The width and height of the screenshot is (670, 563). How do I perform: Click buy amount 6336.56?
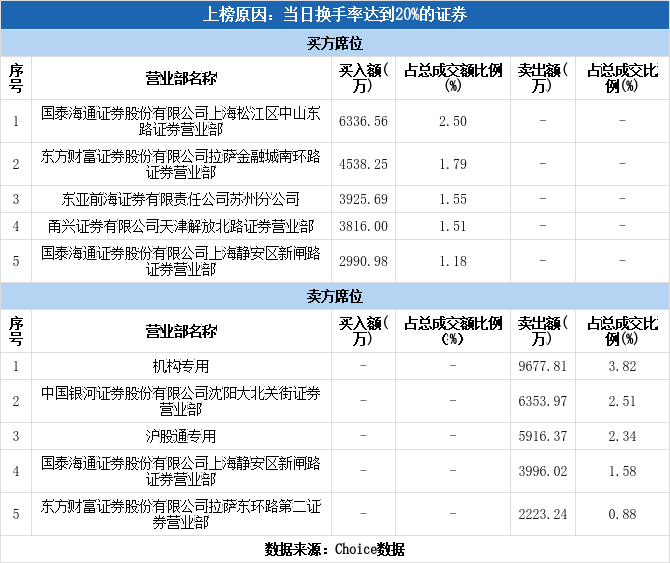[x=363, y=121]
